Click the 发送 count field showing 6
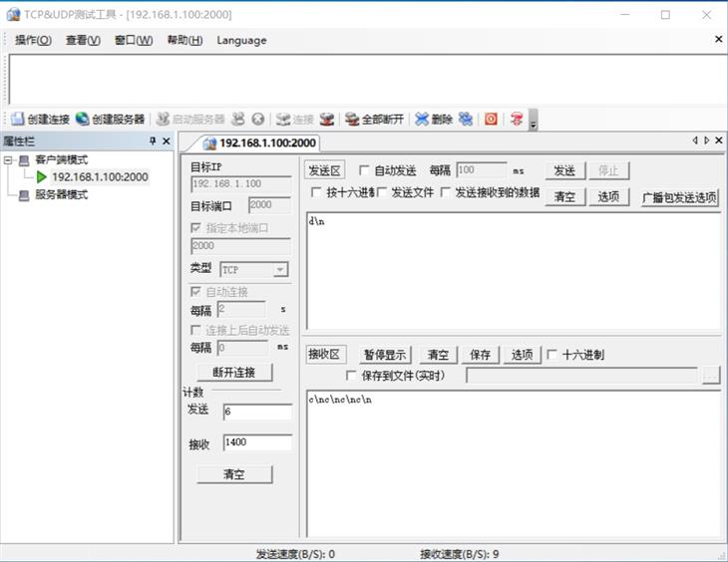Screen dimensions: 728x562 pyautogui.click(x=257, y=412)
